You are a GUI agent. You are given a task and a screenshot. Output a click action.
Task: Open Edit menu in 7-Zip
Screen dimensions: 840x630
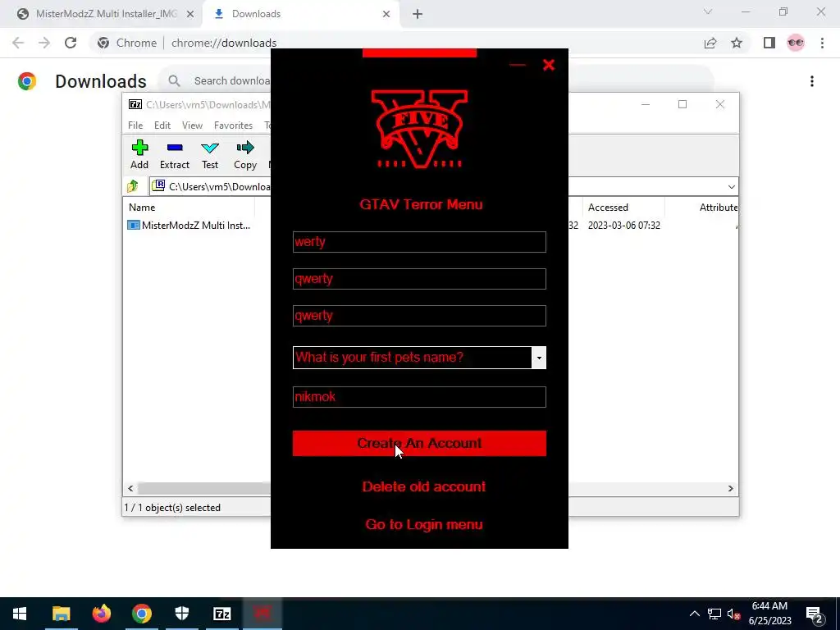pos(162,126)
